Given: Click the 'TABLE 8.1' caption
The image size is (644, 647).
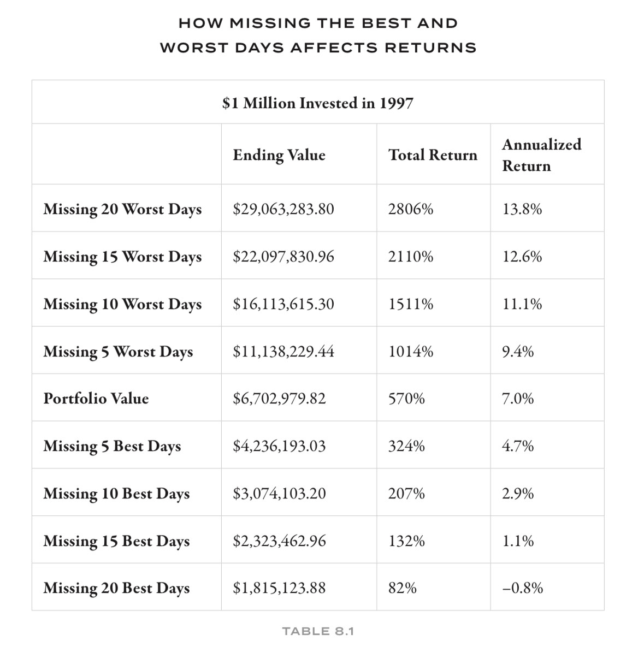Looking at the screenshot, I should [x=318, y=632].
